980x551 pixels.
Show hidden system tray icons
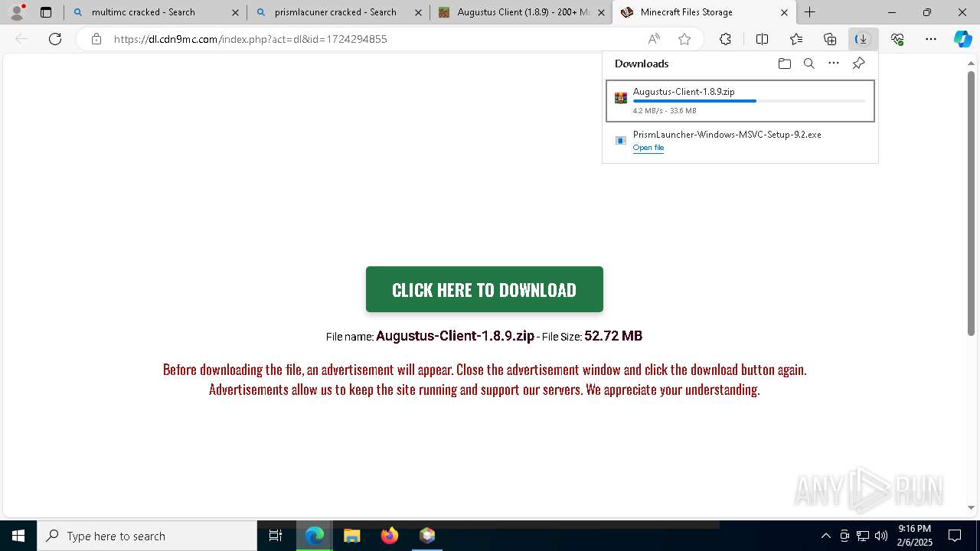825,536
